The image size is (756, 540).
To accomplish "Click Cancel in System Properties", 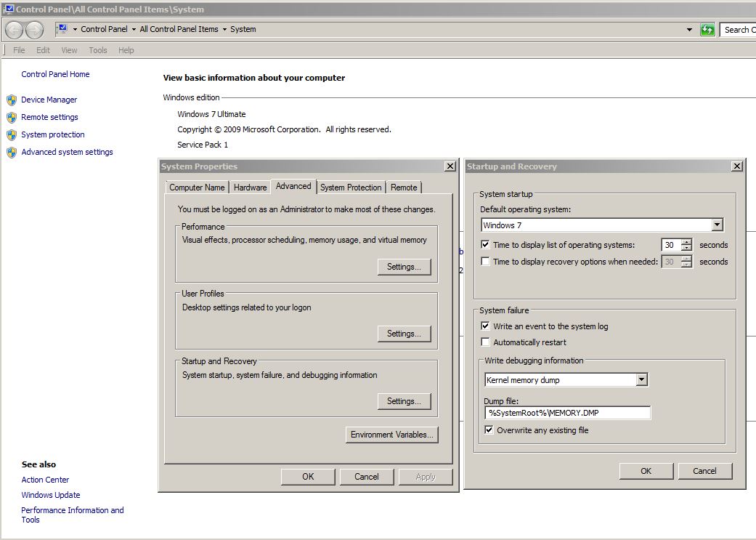I will [367, 477].
